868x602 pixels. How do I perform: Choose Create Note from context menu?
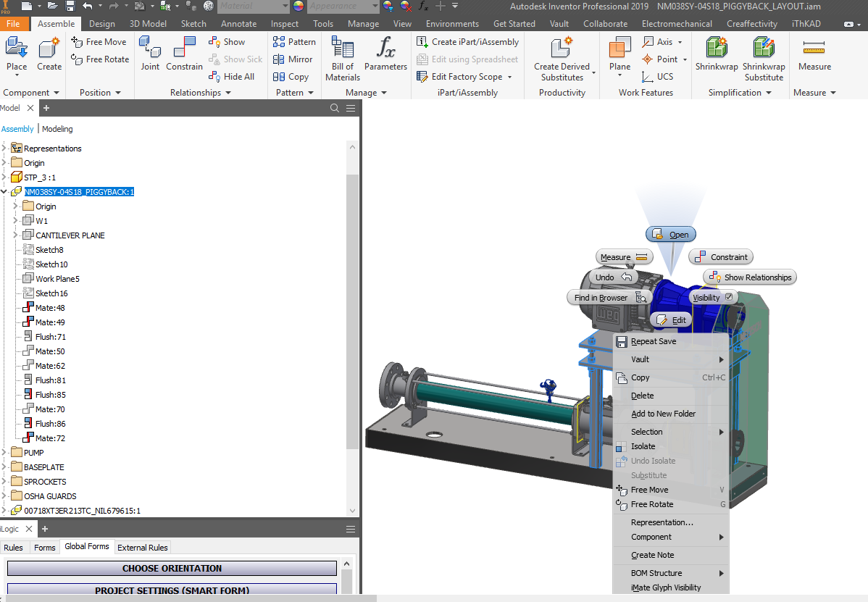coord(652,555)
